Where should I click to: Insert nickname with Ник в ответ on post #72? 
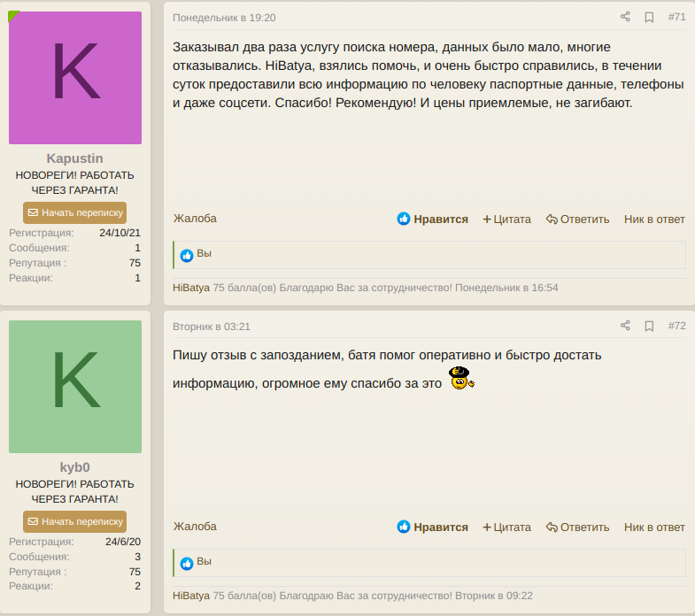click(x=654, y=527)
